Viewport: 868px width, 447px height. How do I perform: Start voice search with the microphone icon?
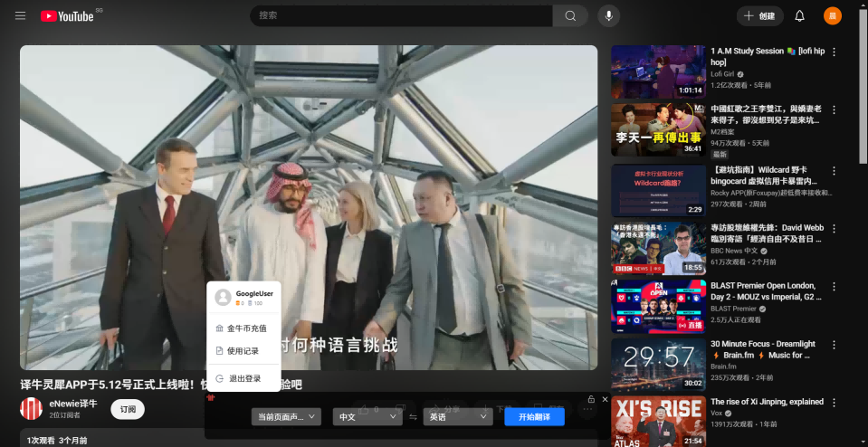tap(608, 16)
